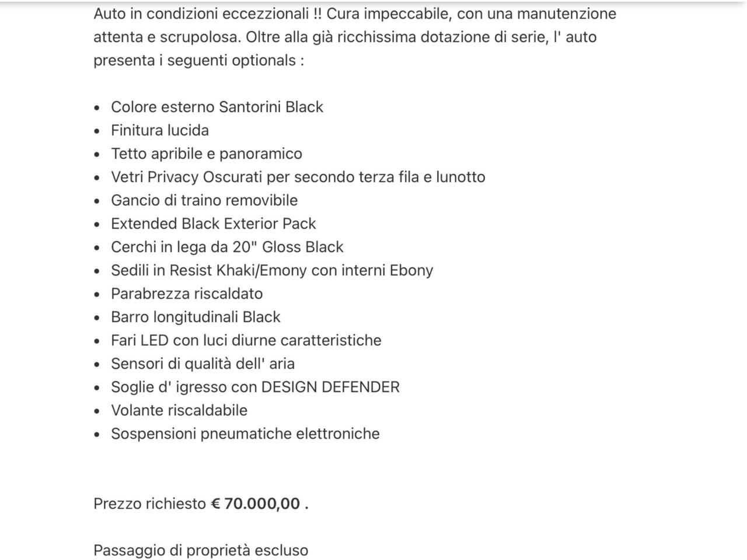
Task: Click "Tetto apribile e panoramico" entry
Action: click(206, 154)
